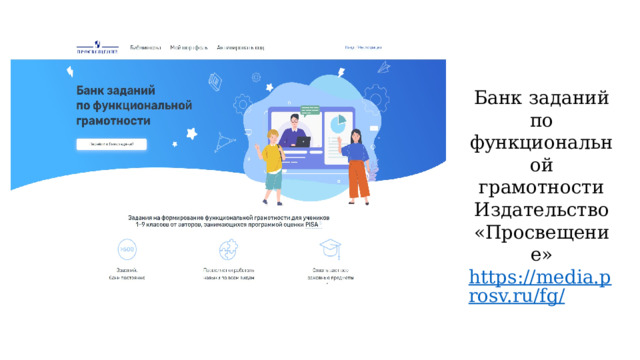The width and height of the screenshot is (640, 360).
Task: Click the login/registration link at top right
Action: tap(363, 47)
